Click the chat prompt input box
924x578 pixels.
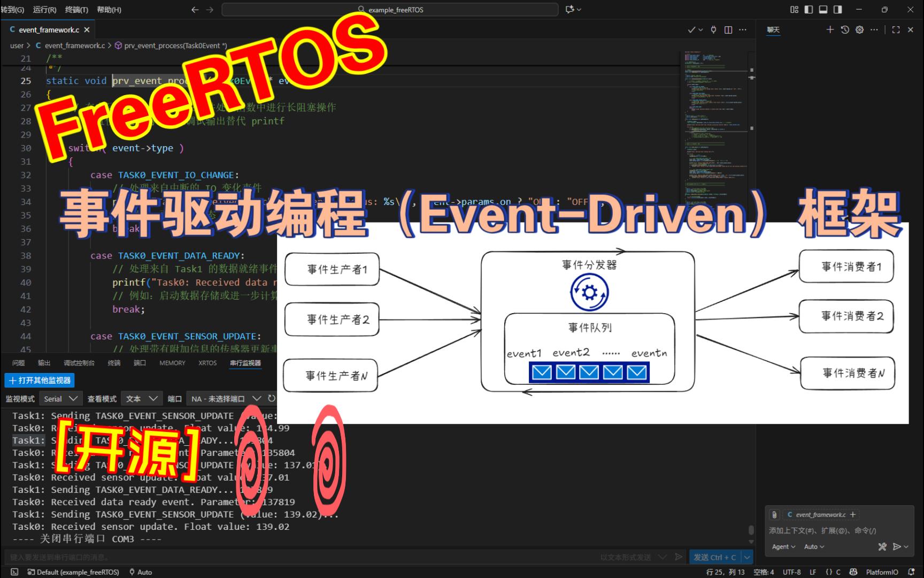[x=840, y=530]
